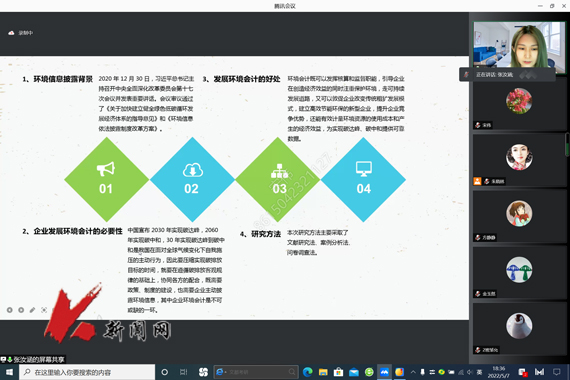Screen dimensions: 570x380
Task: Open Microsoft Edge from taskbar
Action: pyautogui.click(x=308, y=372)
